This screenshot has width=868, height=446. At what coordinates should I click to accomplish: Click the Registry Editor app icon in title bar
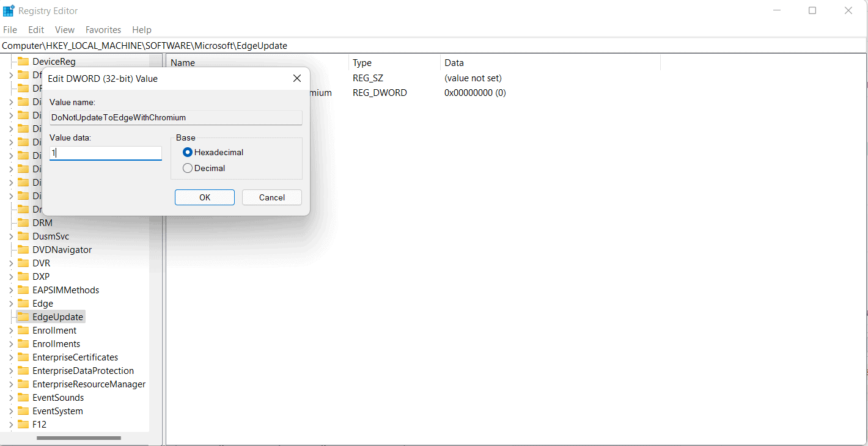pyautogui.click(x=9, y=10)
